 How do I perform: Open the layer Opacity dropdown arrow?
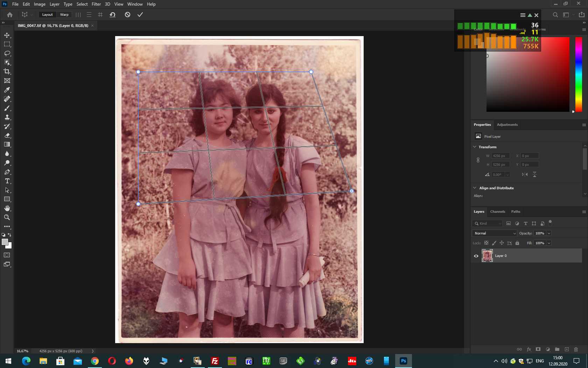coord(549,233)
